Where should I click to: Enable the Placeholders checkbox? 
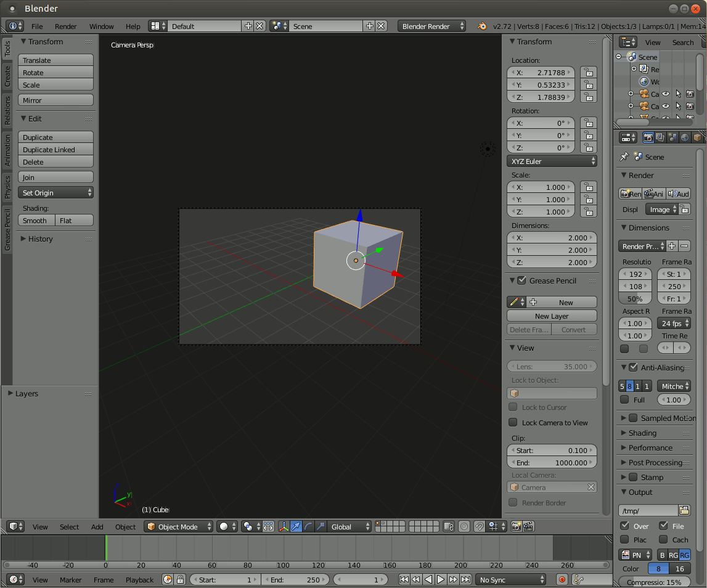[x=624, y=539]
